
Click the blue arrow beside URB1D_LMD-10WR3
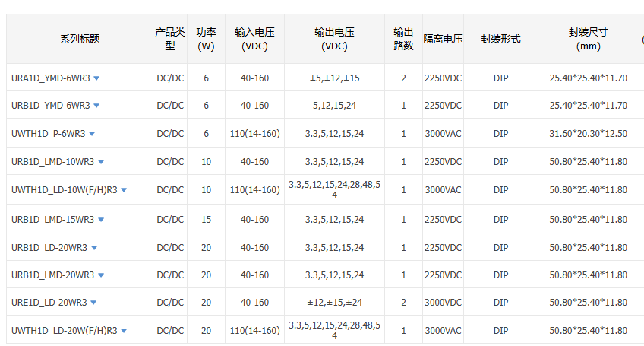coord(101,162)
